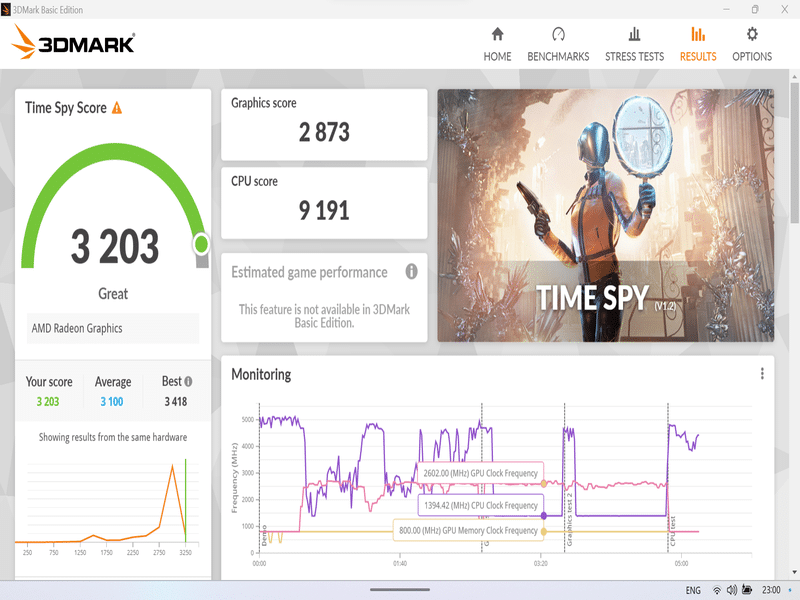Open the Options gear tab
The height and width of the screenshot is (600, 800).
(752, 44)
